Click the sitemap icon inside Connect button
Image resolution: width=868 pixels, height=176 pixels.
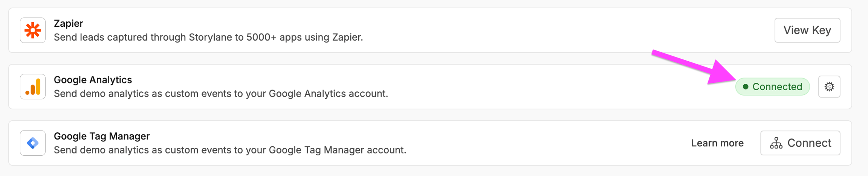pyautogui.click(x=776, y=143)
